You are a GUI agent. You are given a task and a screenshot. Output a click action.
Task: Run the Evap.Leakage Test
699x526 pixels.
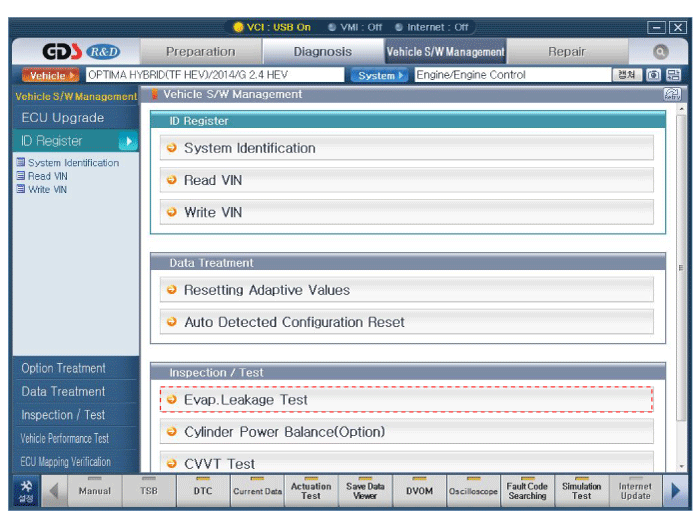click(x=406, y=400)
